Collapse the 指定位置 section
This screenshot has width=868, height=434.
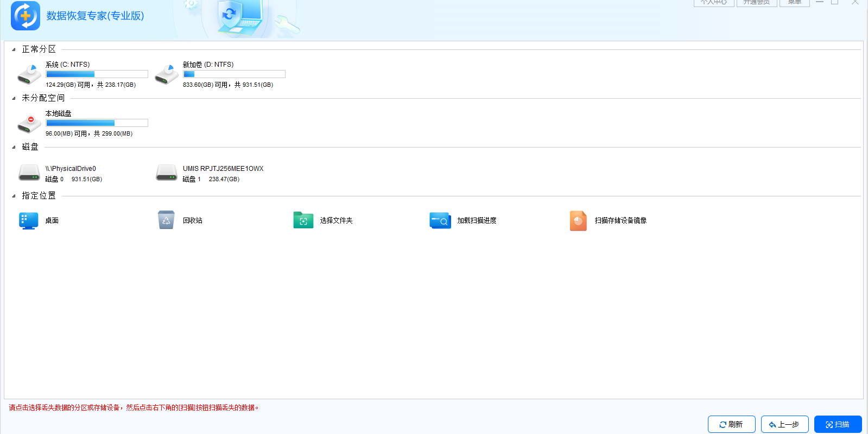coord(14,196)
